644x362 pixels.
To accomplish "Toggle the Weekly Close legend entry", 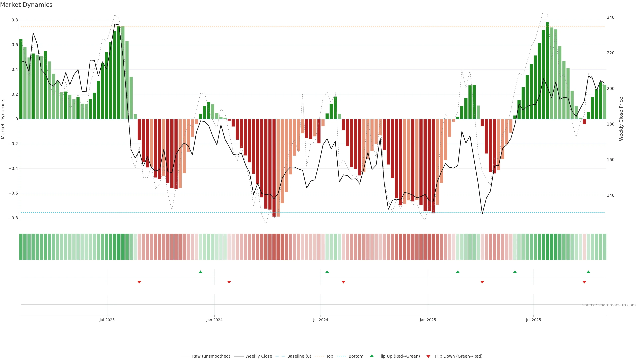I will pos(258,356).
